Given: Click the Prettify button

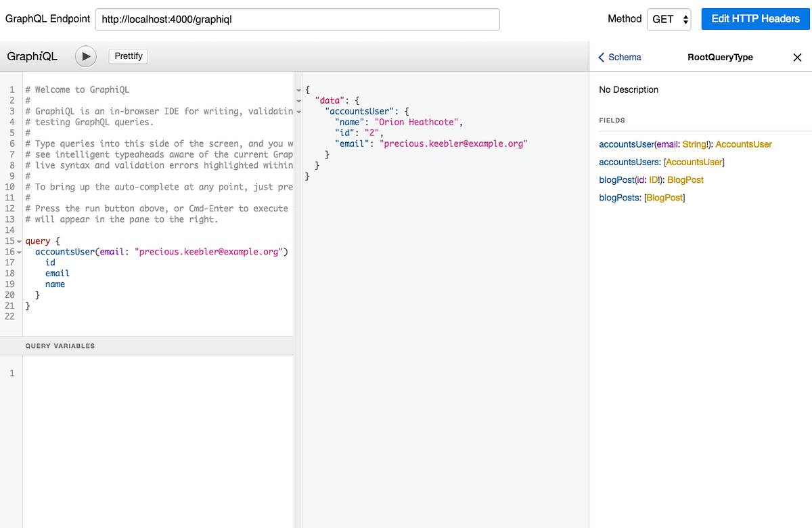Looking at the screenshot, I should [128, 56].
